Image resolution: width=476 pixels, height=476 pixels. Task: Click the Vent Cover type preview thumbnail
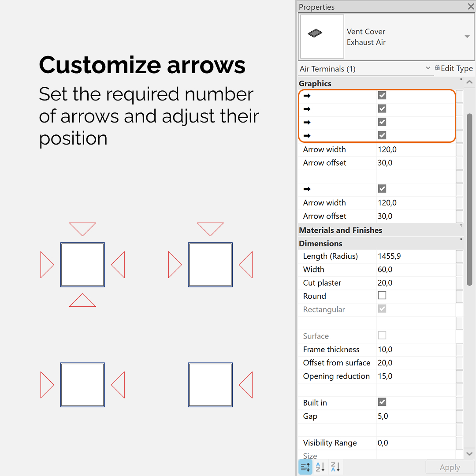[322, 37]
